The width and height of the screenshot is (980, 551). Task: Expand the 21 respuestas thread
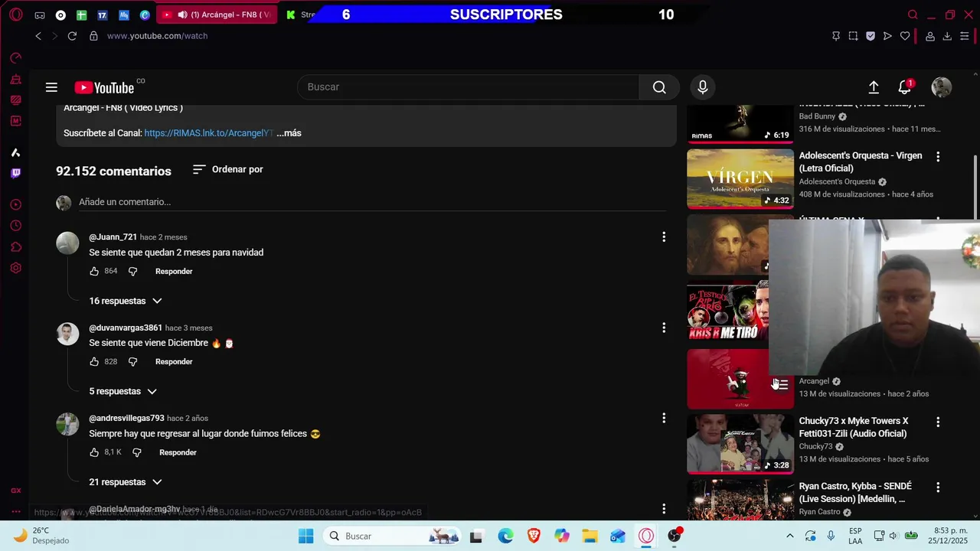(x=126, y=482)
